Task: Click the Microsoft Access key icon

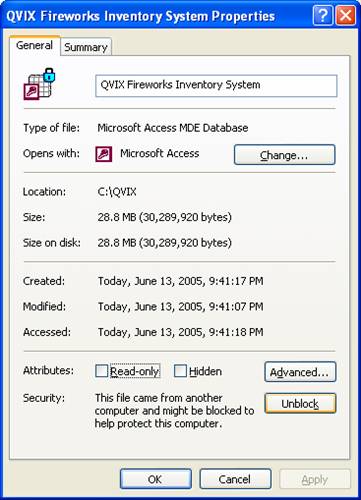Action: pos(104,154)
